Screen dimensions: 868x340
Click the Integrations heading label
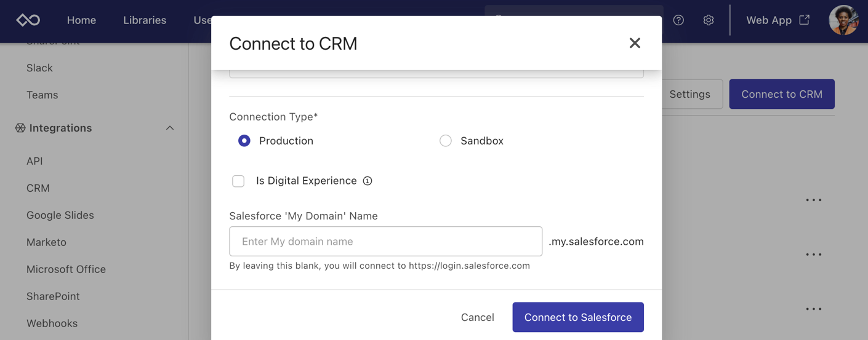tap(60, 128)
